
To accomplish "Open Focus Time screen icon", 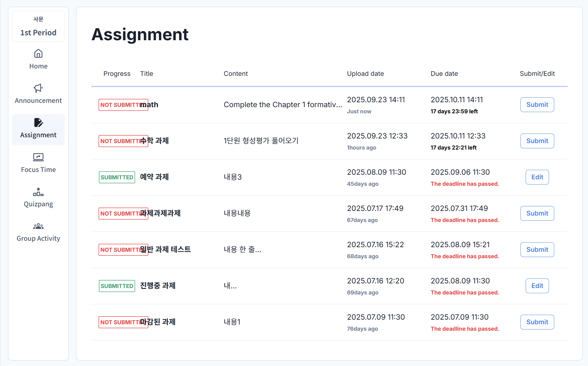I will click(38, 157).
